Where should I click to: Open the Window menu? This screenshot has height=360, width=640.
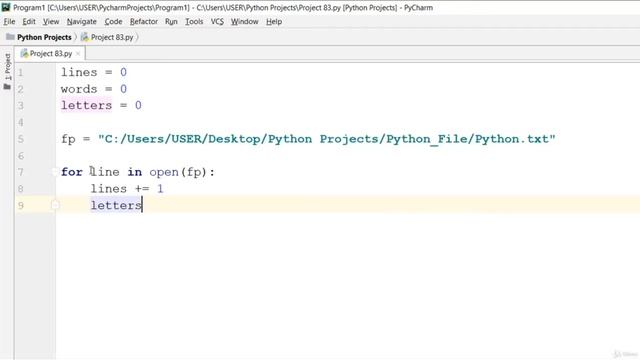click(x=244, y=22)
